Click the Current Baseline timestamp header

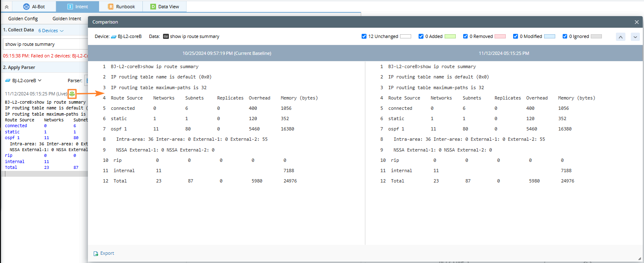pos(227,53)
